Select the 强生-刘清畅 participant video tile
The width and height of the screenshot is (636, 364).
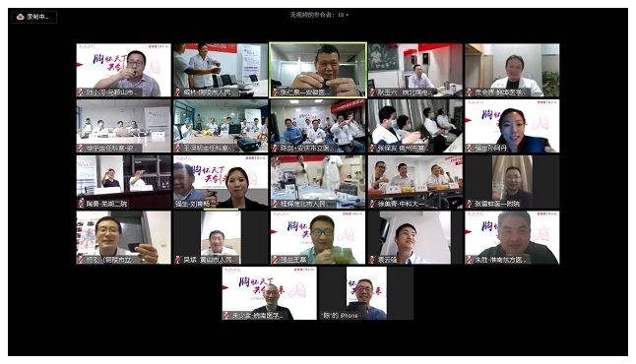(x=221, y=182)
